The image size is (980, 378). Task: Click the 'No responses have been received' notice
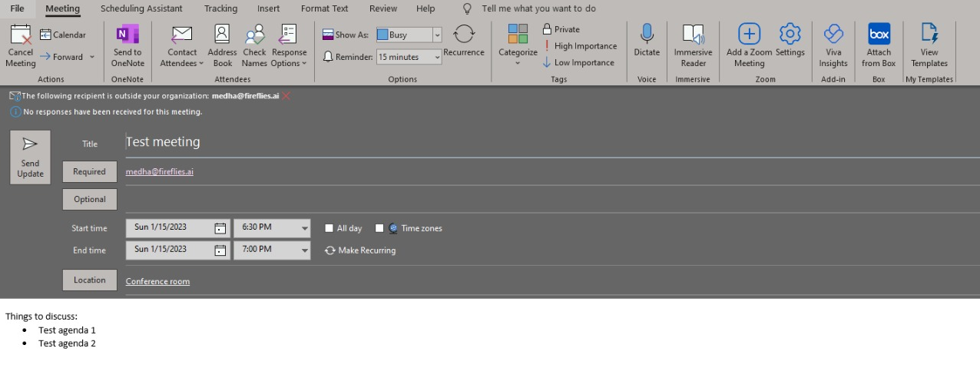[106, 112]
